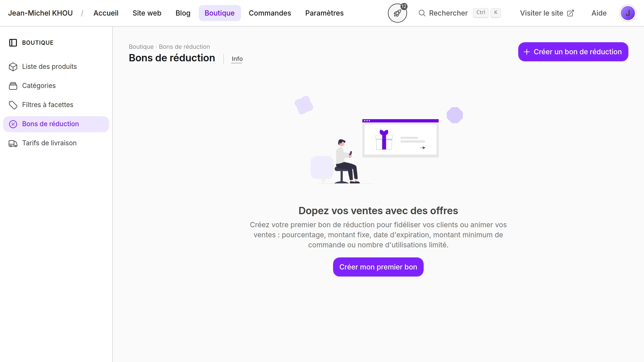Click the Filtres à facettes tag icon
This screenshot has height=362, width=644.
(x=13, y=105)
